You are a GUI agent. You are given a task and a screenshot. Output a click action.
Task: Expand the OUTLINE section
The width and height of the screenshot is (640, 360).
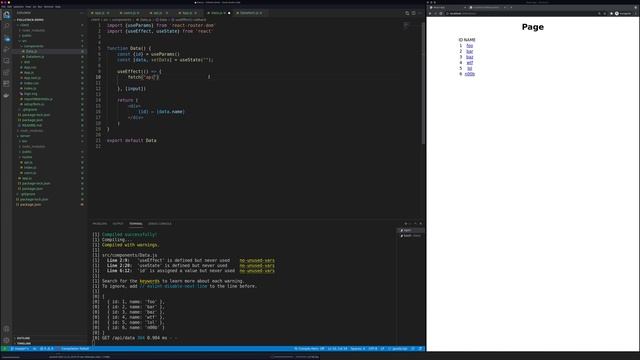click(x=23, y=338)
